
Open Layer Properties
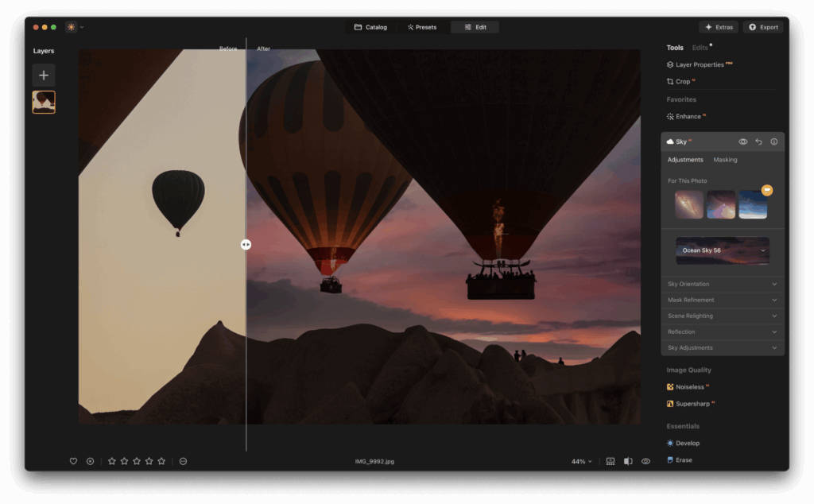tap(699, 64)
